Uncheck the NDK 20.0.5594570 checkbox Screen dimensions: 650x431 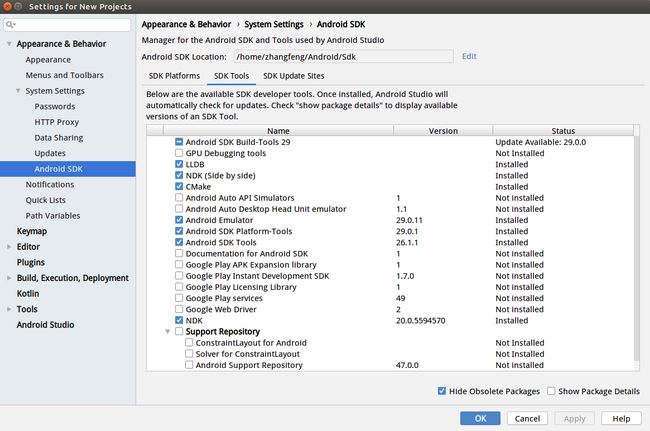pyautogui.click(x=179, y=320)
